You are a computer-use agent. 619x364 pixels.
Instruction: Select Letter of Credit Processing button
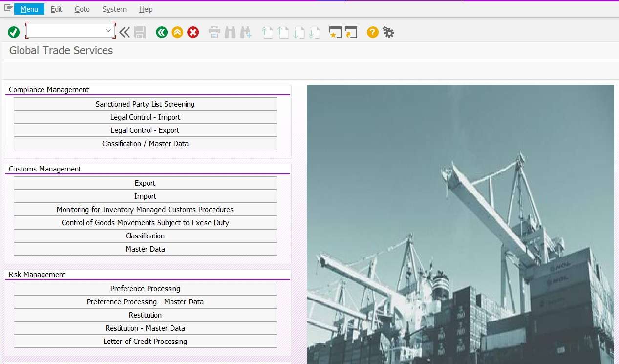point(145,342)
